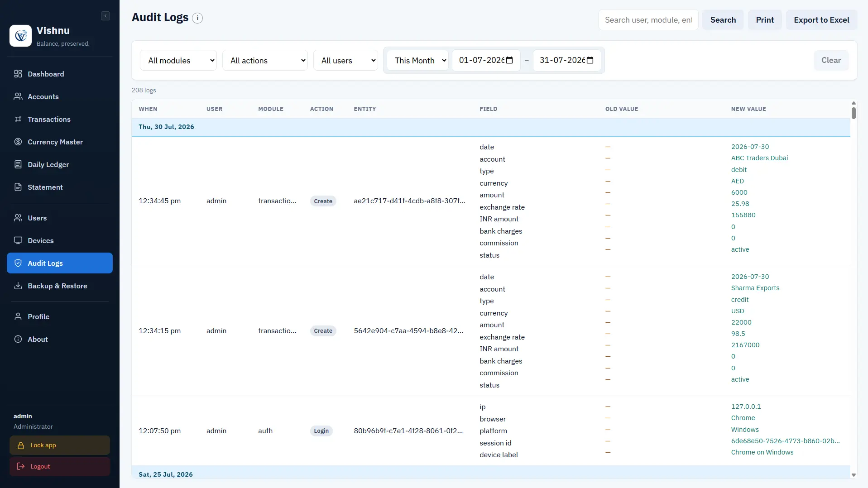Viewport: 868px width, 488px height.
Task: Click the padlock icon on Lock app
Action: pyautogui.click(x=21, y=445)
